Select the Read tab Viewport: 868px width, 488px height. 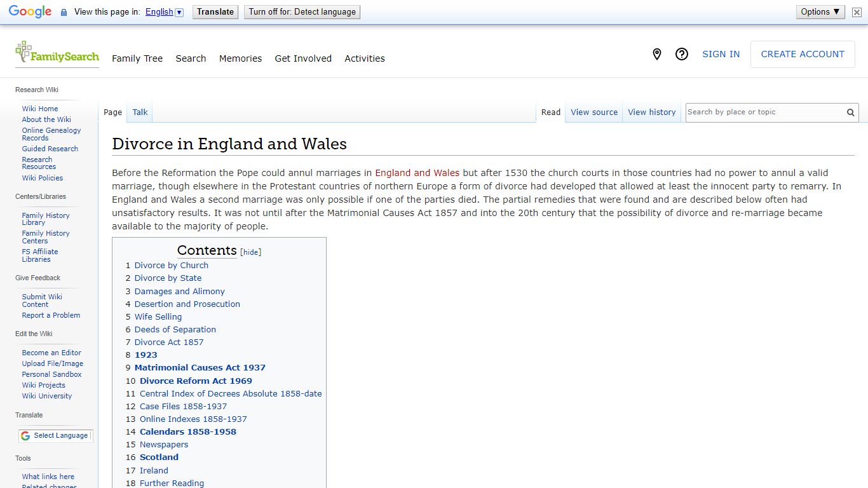551,112
